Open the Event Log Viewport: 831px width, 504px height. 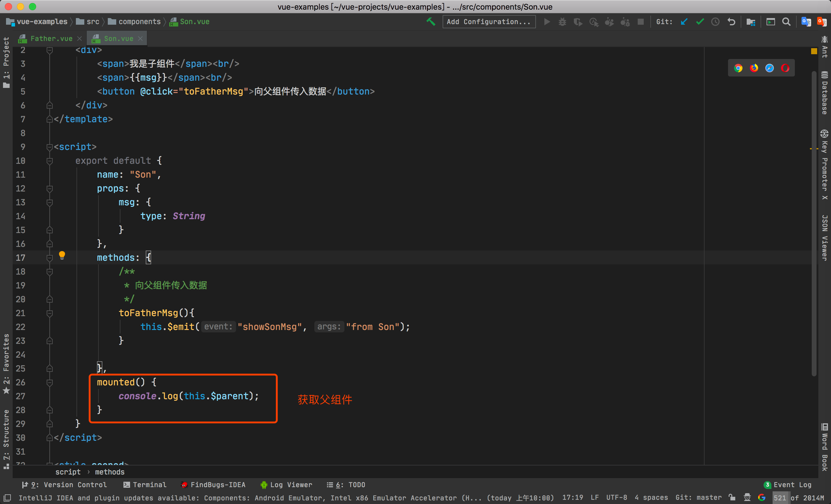pos(788,485)
